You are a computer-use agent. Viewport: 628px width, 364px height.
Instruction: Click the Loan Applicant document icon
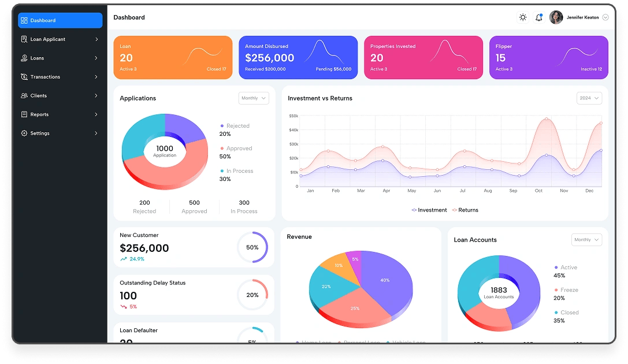pyautogui.click(x=24, y=39)
